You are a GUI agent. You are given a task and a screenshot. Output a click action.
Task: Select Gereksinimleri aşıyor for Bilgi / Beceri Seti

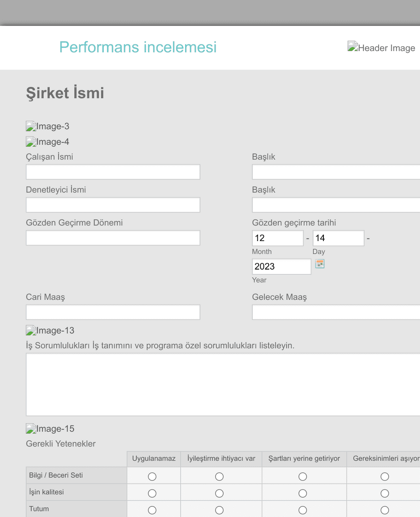coord(385,476)
